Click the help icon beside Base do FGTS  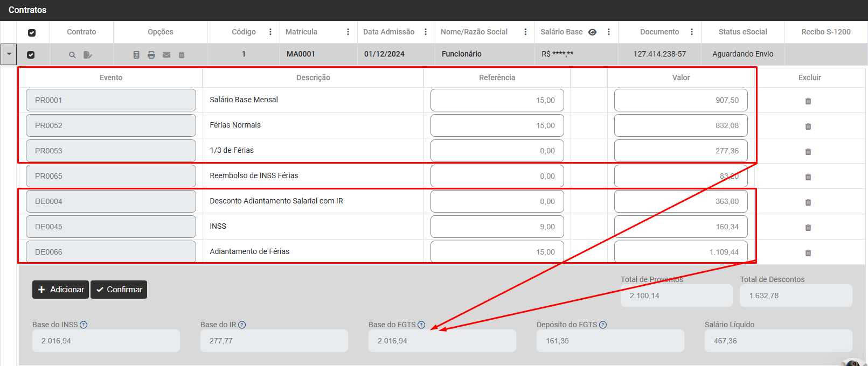coord(421,325)
